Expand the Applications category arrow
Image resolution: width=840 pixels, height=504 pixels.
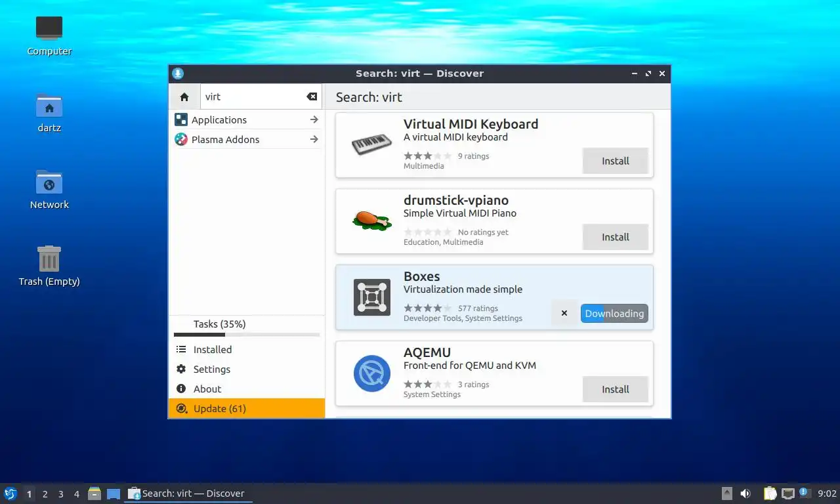click(x=314, y=119)
